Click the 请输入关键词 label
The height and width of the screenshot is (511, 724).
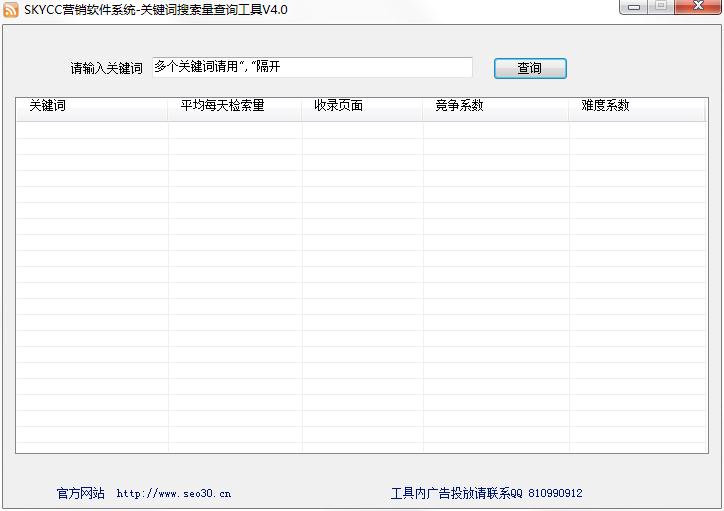click(x=106, y=69)
